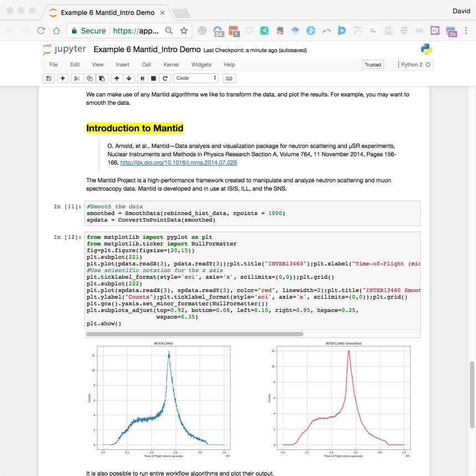Click the blue INTER13460 plot
This screenshot has height=476, width=476.
(x=163, y=398)
